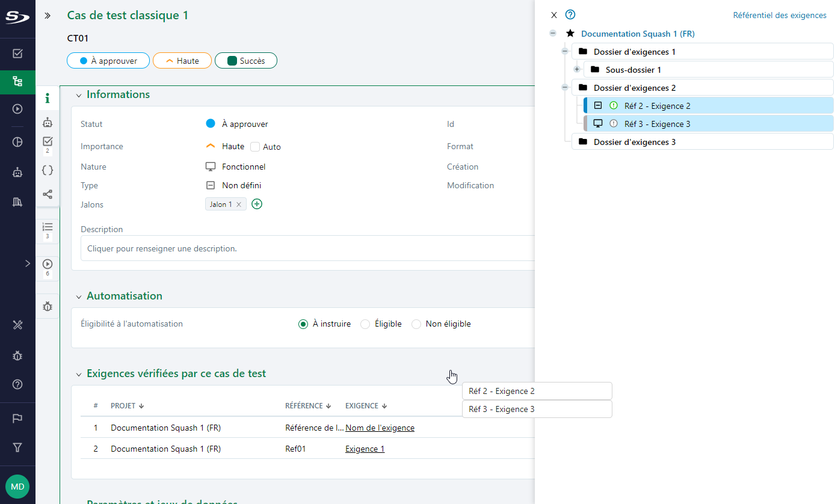Image resolution: width=835 pixels, height=504 pixels.
Task: Select the Non éligible radio option
Action: [416, 324]
